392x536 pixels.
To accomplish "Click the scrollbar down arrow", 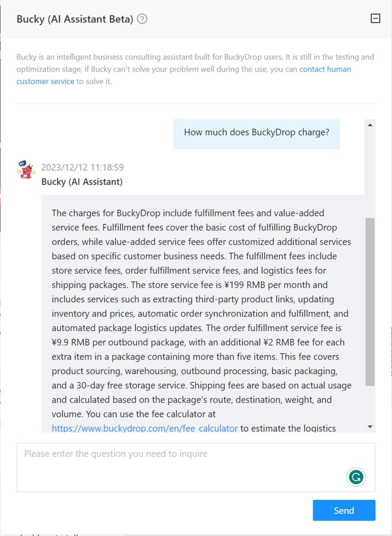I will 370,427.
